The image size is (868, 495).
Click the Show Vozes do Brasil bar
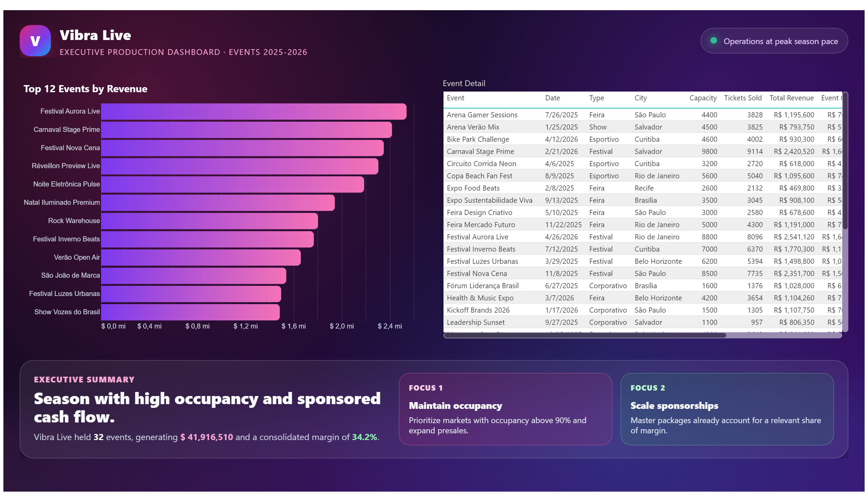[191, 313]
